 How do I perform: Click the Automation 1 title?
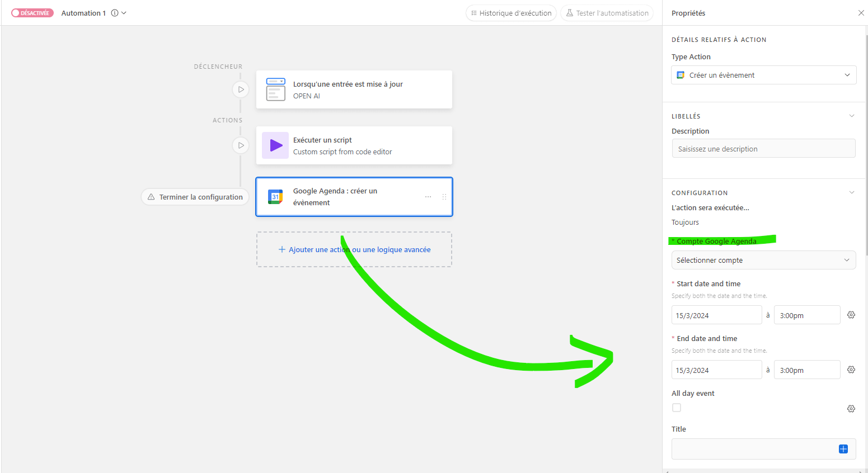83,13
